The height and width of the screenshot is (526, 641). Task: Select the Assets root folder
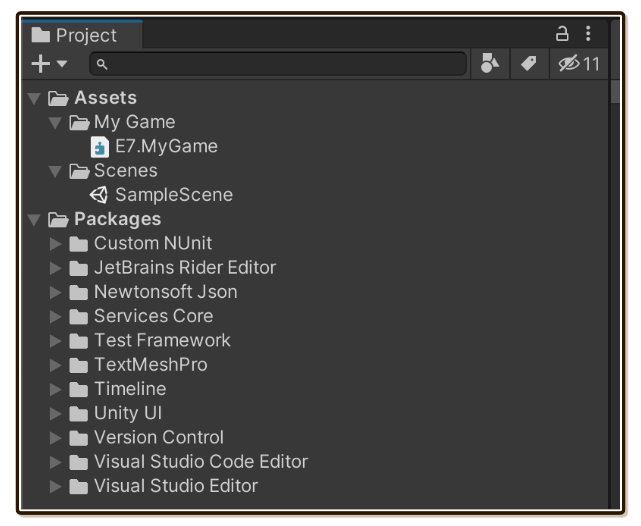pyautogui.click(x=105, y=98)
